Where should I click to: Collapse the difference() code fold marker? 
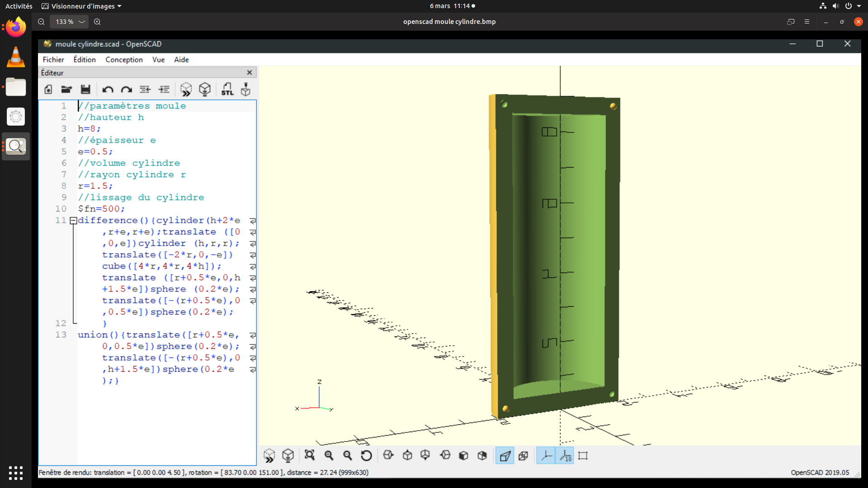point(73,221)
